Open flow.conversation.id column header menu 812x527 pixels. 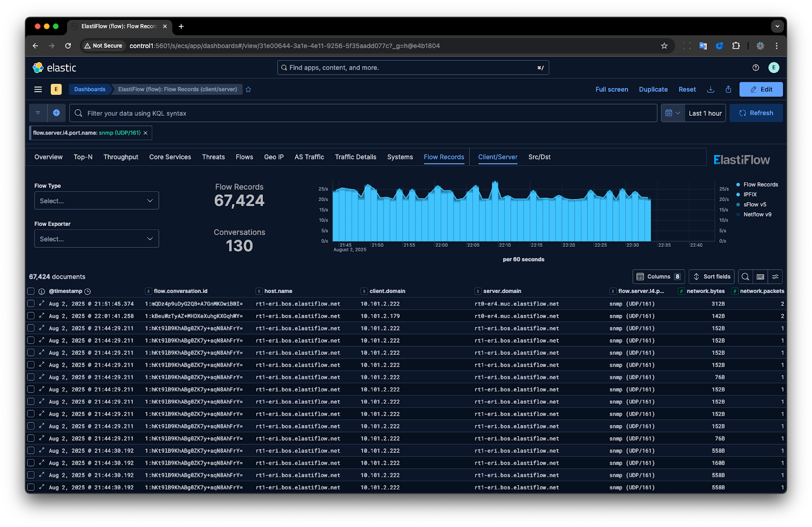180,291
